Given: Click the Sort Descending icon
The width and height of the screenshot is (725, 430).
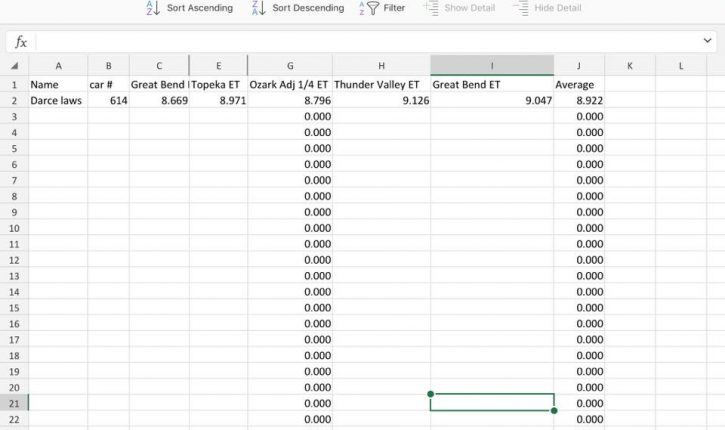Looking at the screenshot, I should (258, 8).
